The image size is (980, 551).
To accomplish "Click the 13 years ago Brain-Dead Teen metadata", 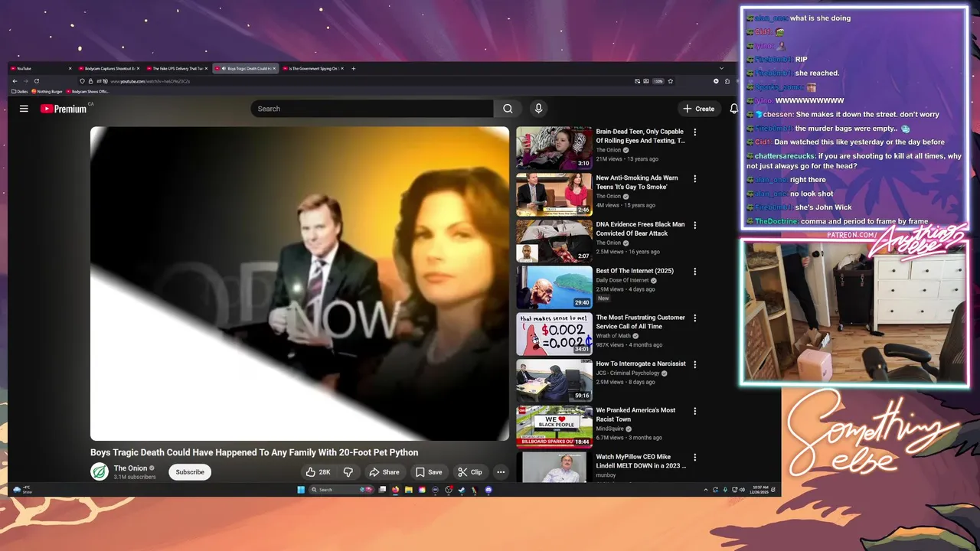I will pos(643,159).
